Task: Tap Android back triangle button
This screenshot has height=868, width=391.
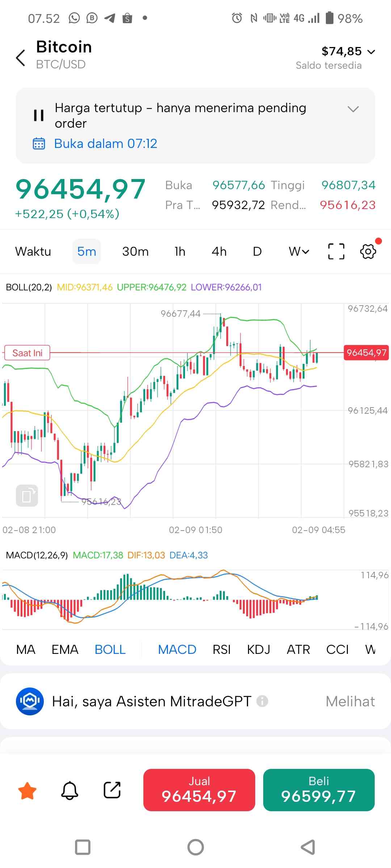Action: point(308,847)
